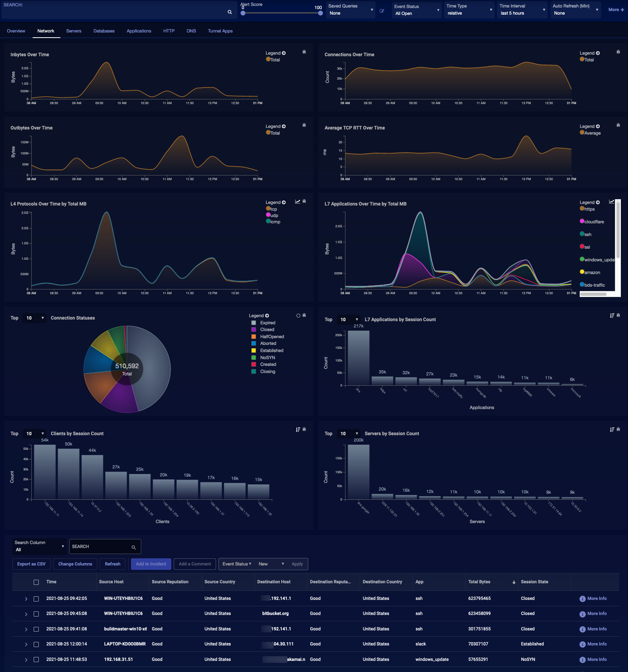
Task: Switch to HTTP tab
Action: pyautogui.click(x=169, y=31)
